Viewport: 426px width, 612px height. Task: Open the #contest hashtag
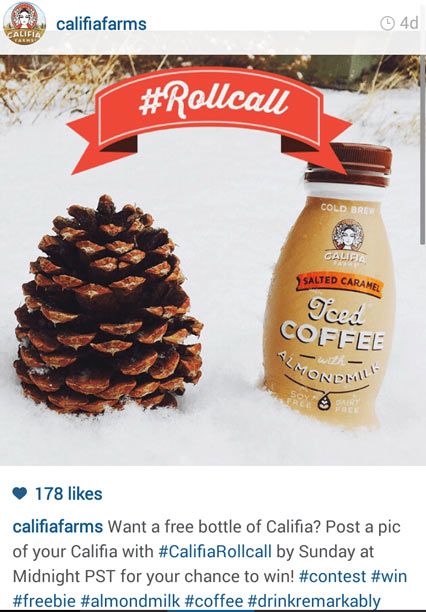pos(333,576)
